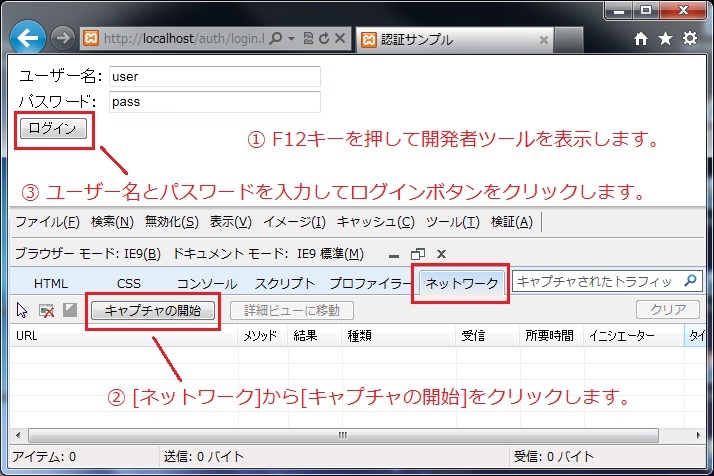714x476 pixels.
Task: Maximize the browser window
Action: (x=646, y=10)
